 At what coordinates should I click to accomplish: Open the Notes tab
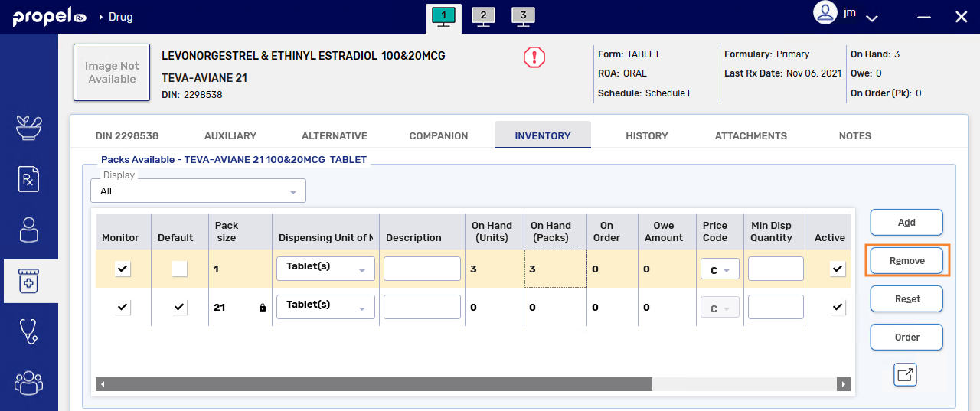855,135
